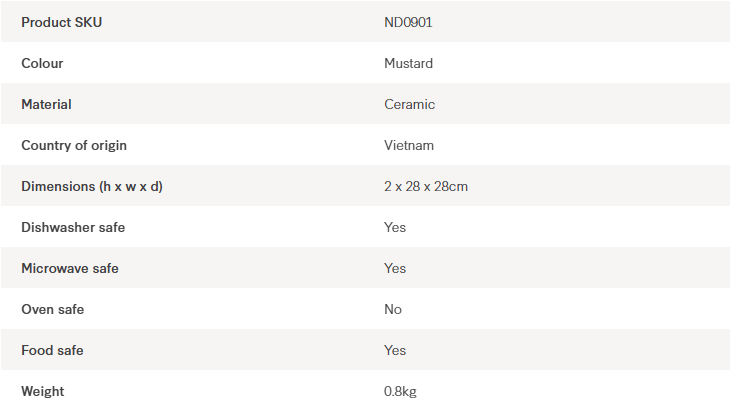Viewport: 730px width, 408px height.
Task: Select the Yes value for Dishwasher safe
Action: (395, 227)
